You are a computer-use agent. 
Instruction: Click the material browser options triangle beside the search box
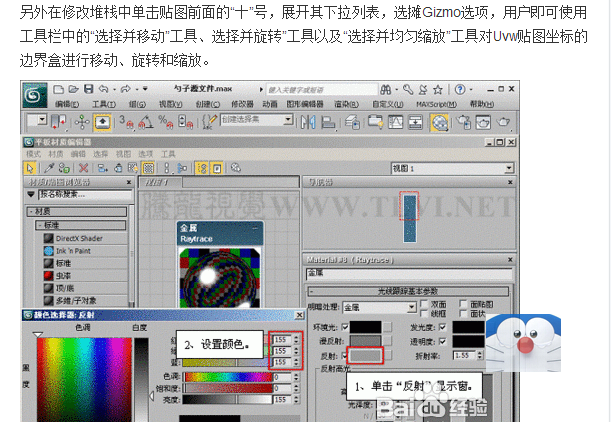[31, 194]
